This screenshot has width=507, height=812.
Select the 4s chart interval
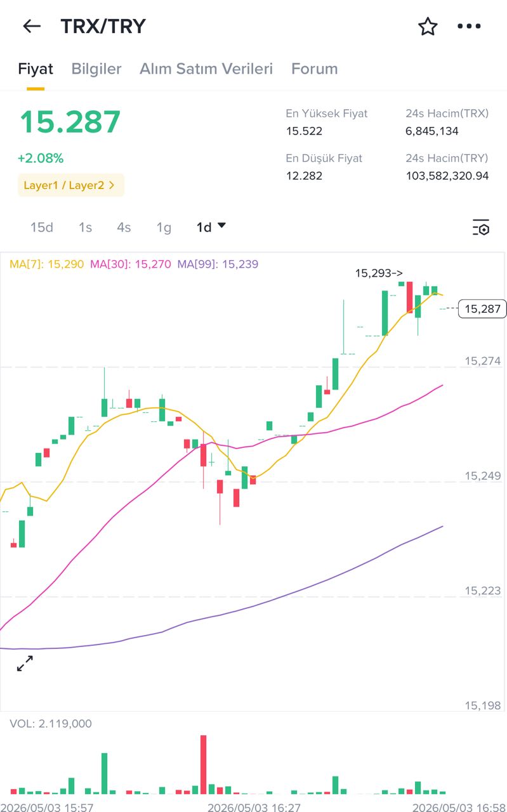[124, 227]
